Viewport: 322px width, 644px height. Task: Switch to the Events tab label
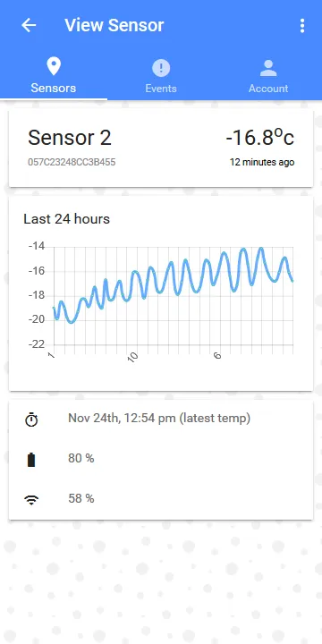point(161,89)
